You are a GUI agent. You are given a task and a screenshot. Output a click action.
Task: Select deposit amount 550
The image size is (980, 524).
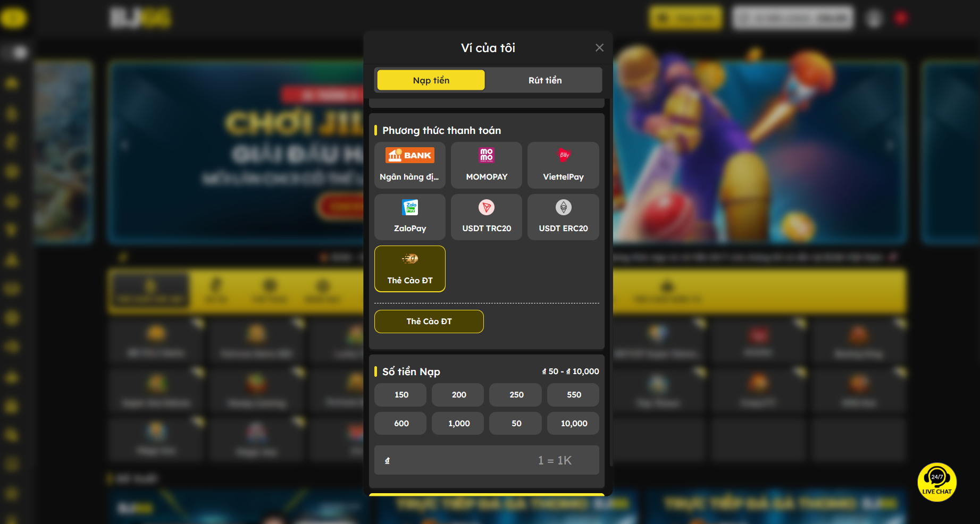(x=574, y=395)
